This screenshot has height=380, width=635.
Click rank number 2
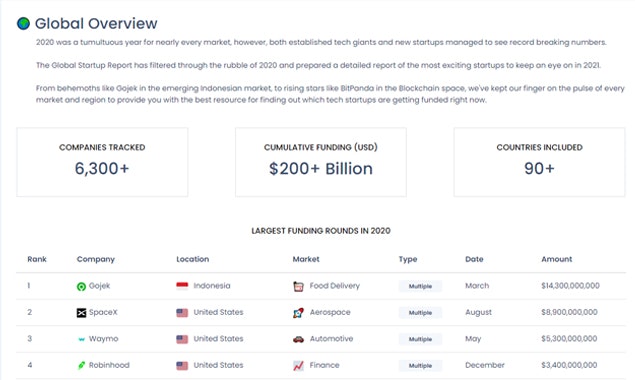(30, 312)
